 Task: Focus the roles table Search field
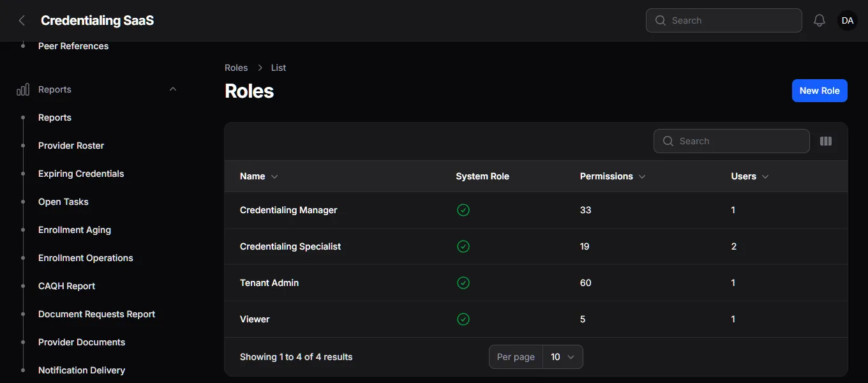[x=731, y=141]
